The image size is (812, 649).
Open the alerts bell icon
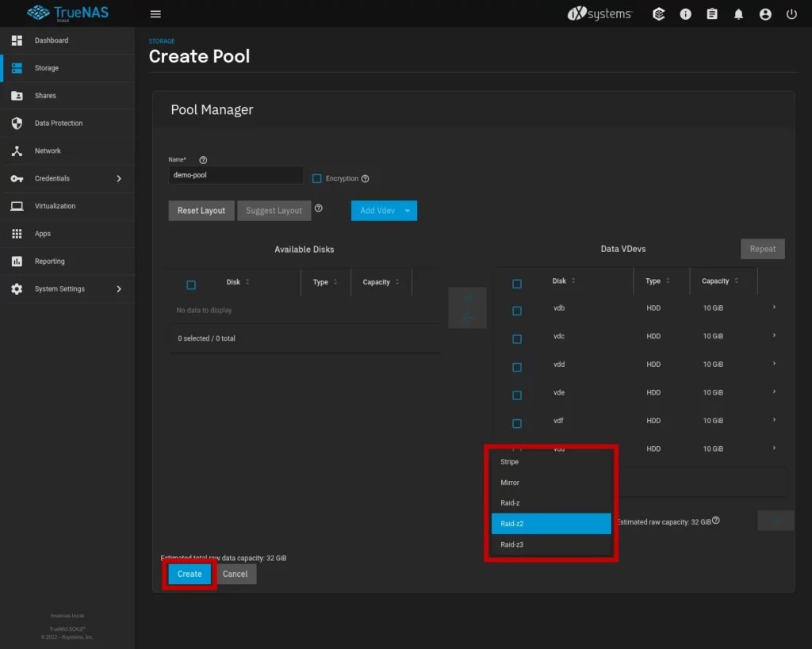(738, 13)
